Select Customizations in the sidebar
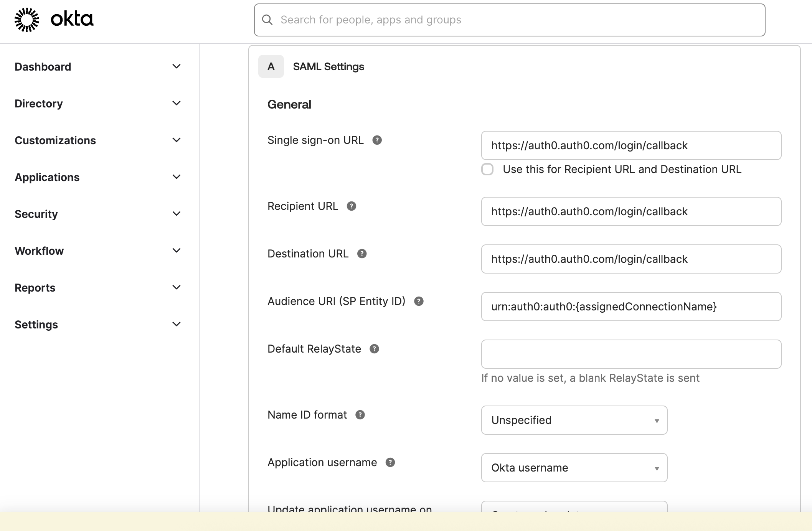 tap(55, 140)
